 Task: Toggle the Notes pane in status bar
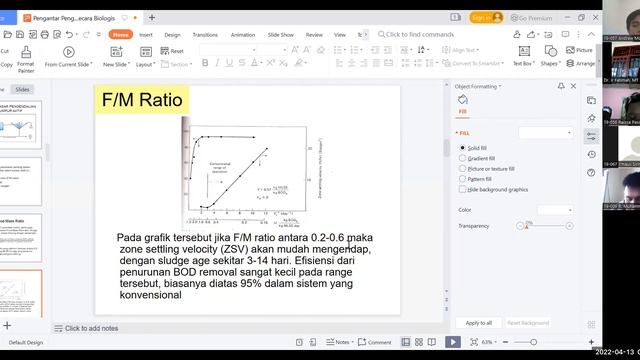click(339, 342)
